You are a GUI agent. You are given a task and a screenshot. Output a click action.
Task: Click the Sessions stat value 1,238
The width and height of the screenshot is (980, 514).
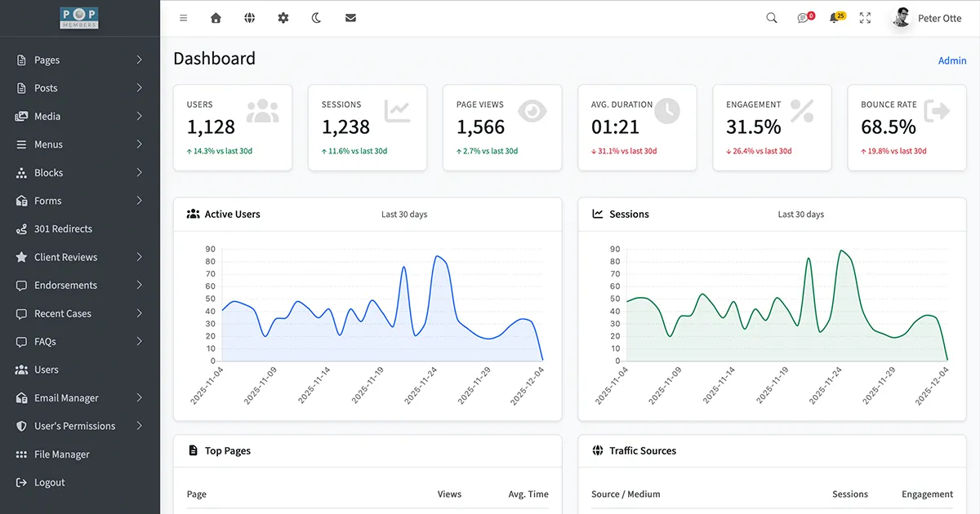(345, 127)
